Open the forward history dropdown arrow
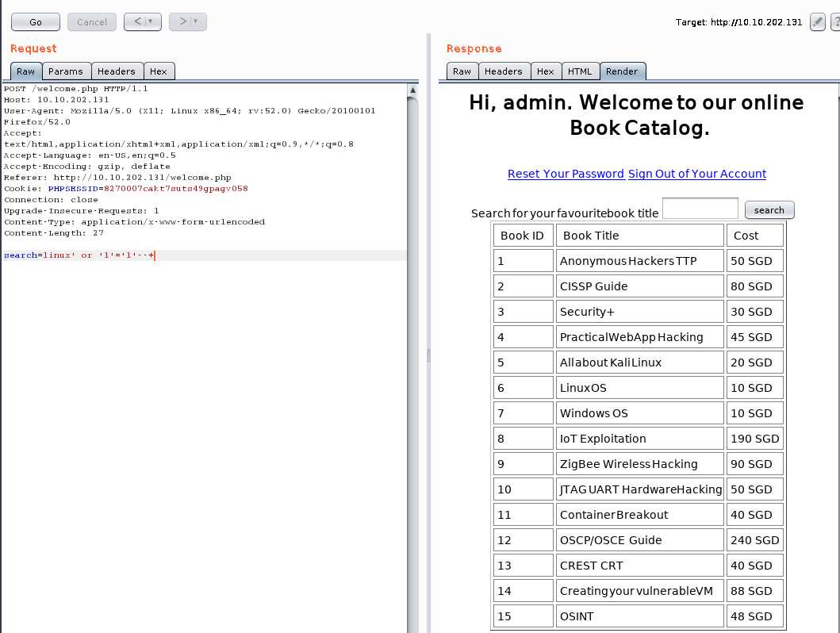Screen dimensions: 840x633 [196, 21]
